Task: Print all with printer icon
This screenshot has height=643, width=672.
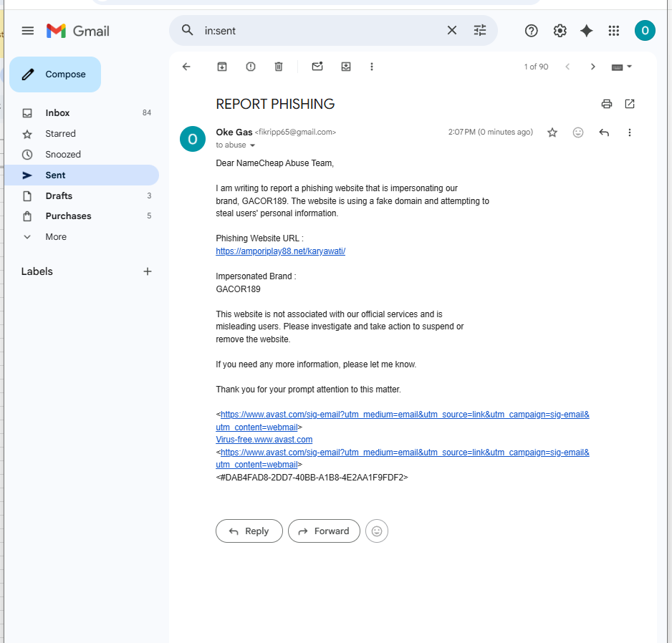Action: (x=606, y=104)
